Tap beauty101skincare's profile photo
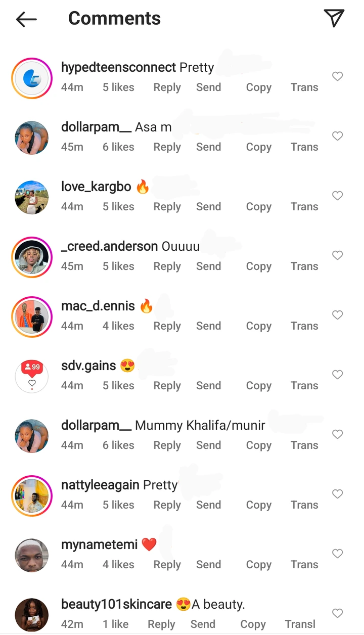364x635 pixels. click(x=32, y=615)
